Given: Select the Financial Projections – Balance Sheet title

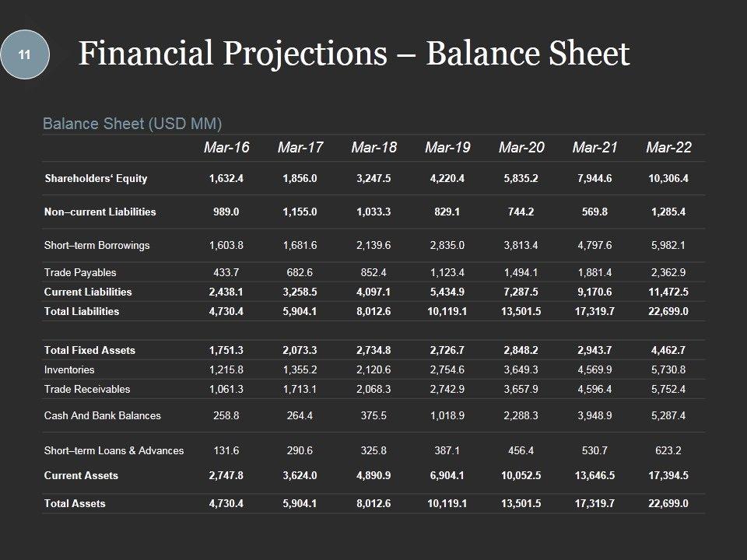Looking at the screenshot, I should pyautogui.click(x=354, y=54).
